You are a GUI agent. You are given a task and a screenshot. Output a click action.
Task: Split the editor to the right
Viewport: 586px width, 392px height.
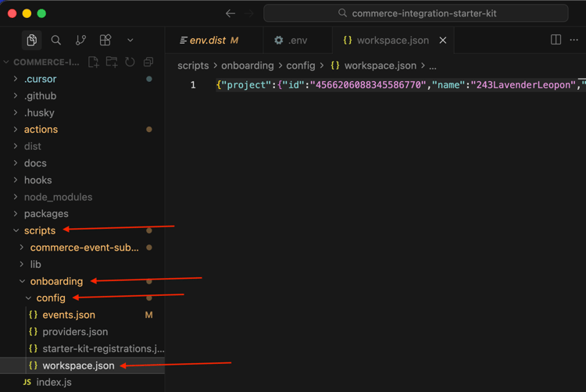[556, 40]
